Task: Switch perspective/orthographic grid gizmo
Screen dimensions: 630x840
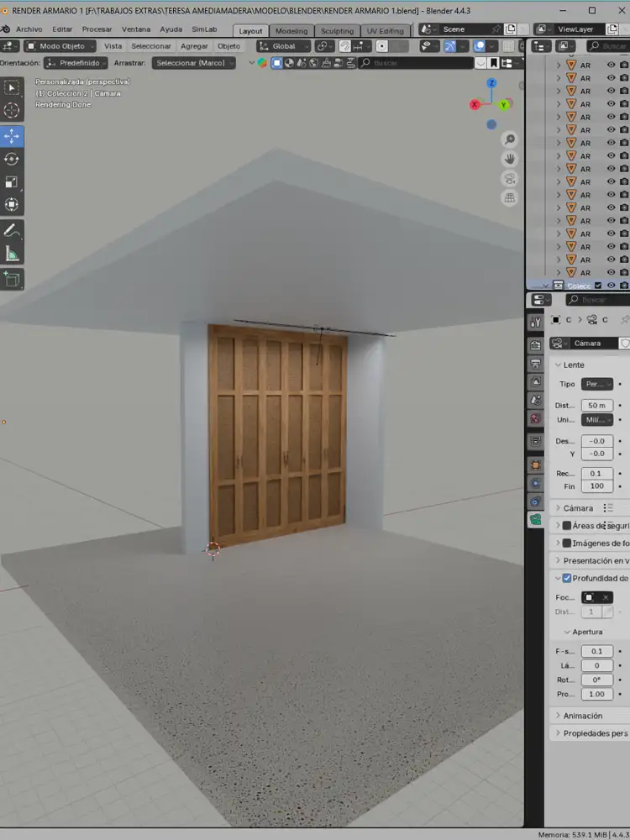Action: click(x=510, y=197)
